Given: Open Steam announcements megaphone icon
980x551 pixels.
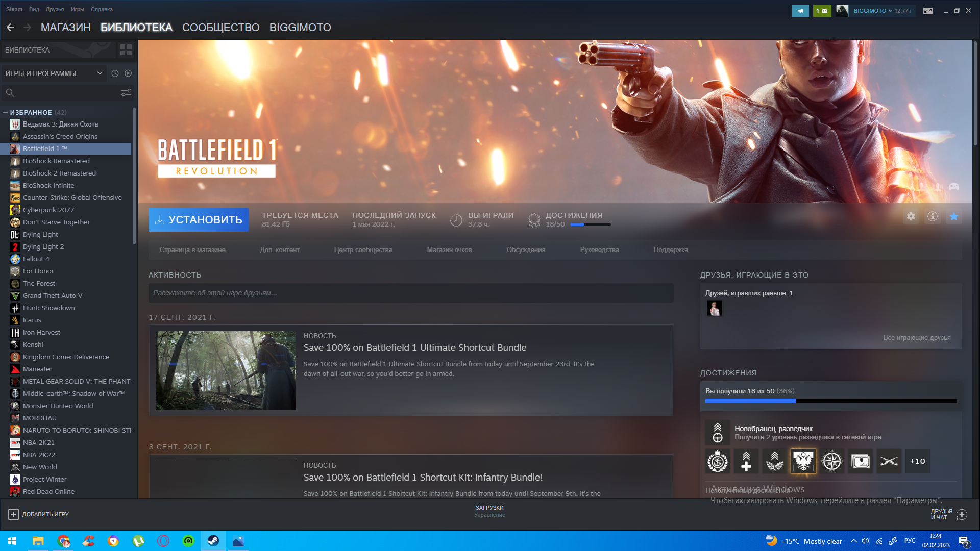Looking at the screenshot, I should (x=800, y=11).
